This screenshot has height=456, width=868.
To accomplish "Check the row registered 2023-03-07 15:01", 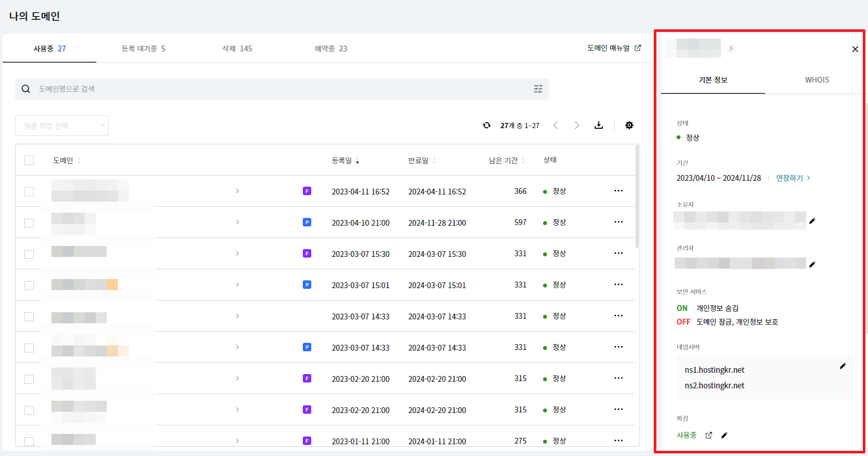I will (29, 285).
